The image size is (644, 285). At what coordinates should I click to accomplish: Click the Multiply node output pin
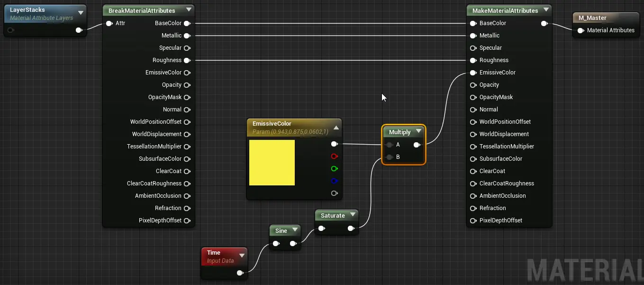coord(417,145)
